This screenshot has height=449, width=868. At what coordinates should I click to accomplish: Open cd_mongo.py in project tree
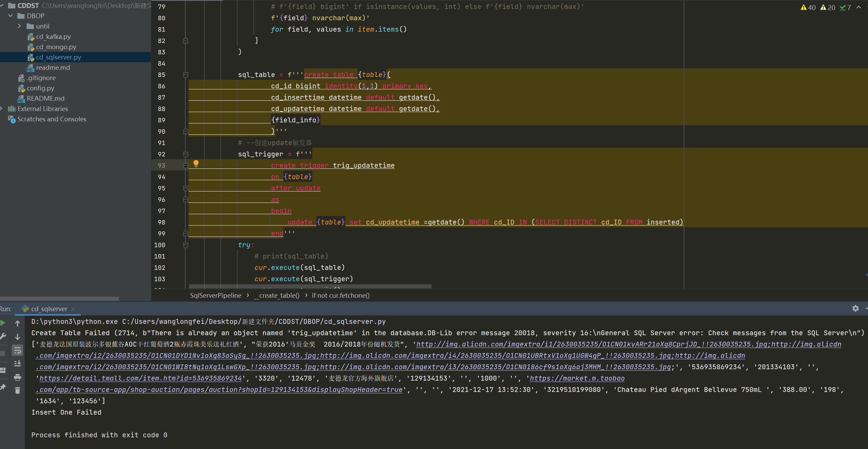click(56, 47)
